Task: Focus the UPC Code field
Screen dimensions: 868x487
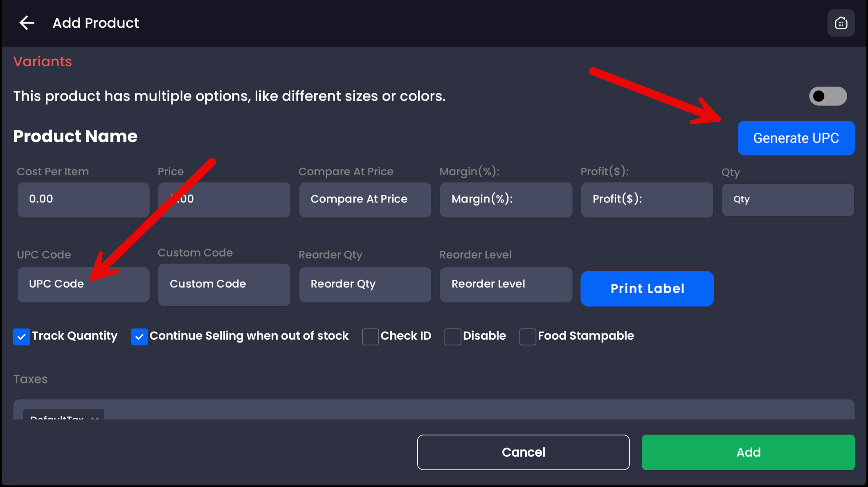Action: (x=83, y=284)
